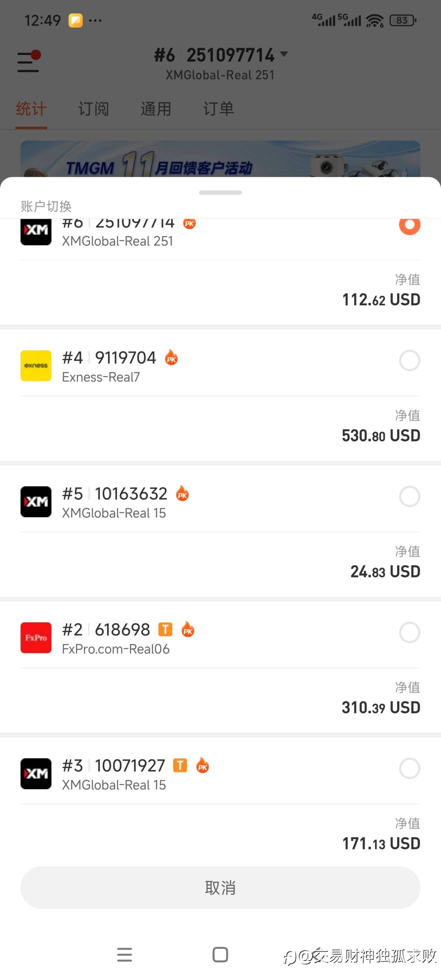The height and width of the screenshot is (980, 441).
Task: Tap the PK flame badge beside 9119704
Action: coord(171,358)
